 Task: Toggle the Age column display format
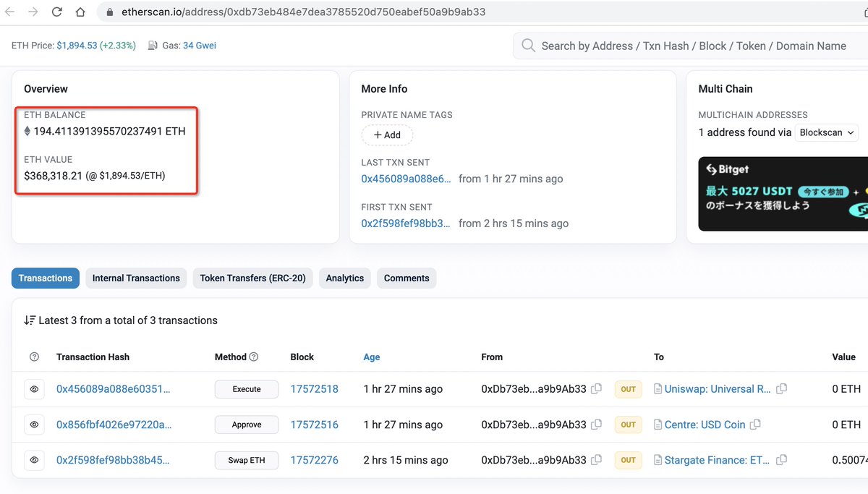372,357
